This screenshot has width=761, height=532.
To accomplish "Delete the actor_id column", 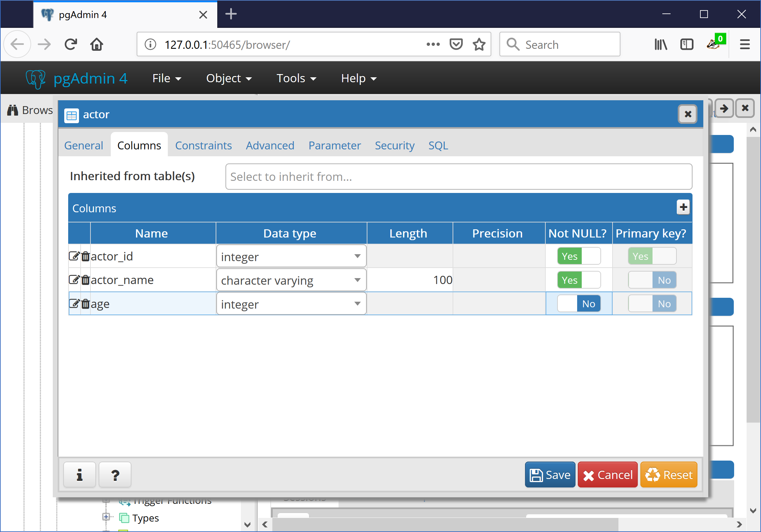I will coord(86,256).
